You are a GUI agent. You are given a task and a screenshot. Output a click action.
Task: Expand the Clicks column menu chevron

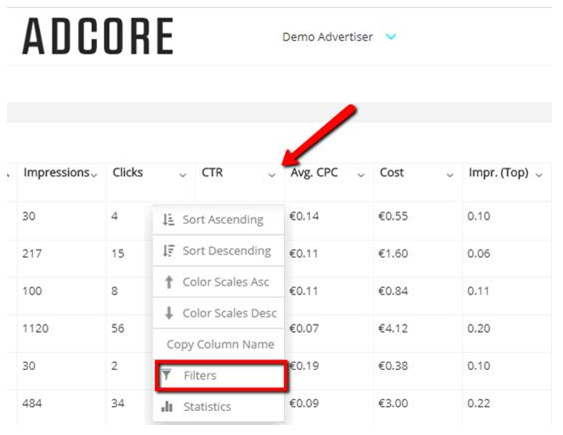tap(183, 175)
